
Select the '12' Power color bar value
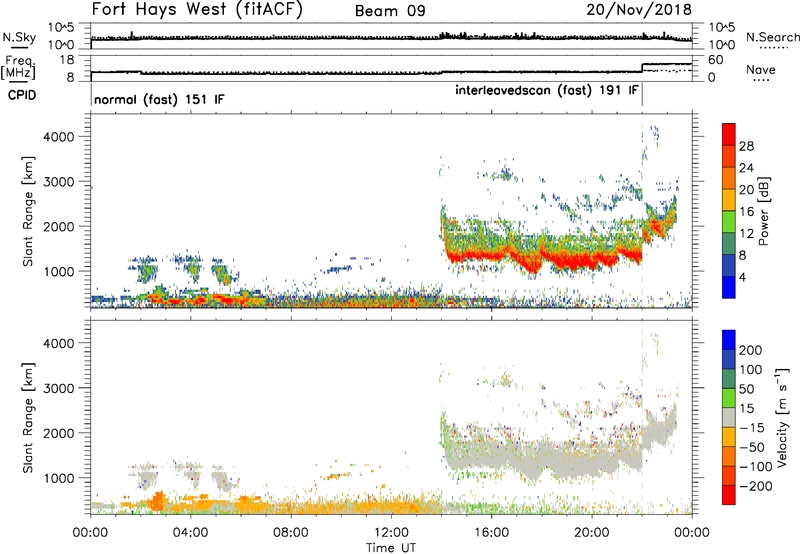[746, 234]
